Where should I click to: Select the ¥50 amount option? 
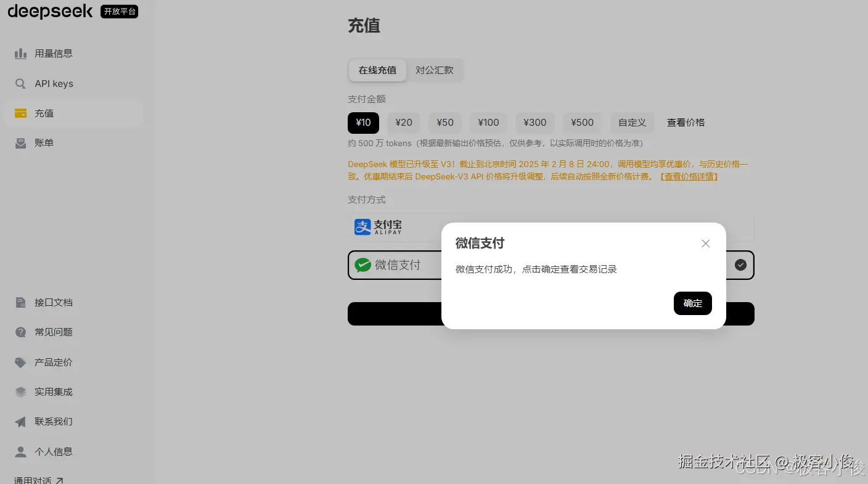pyautogui.click(x=445, y=123)
